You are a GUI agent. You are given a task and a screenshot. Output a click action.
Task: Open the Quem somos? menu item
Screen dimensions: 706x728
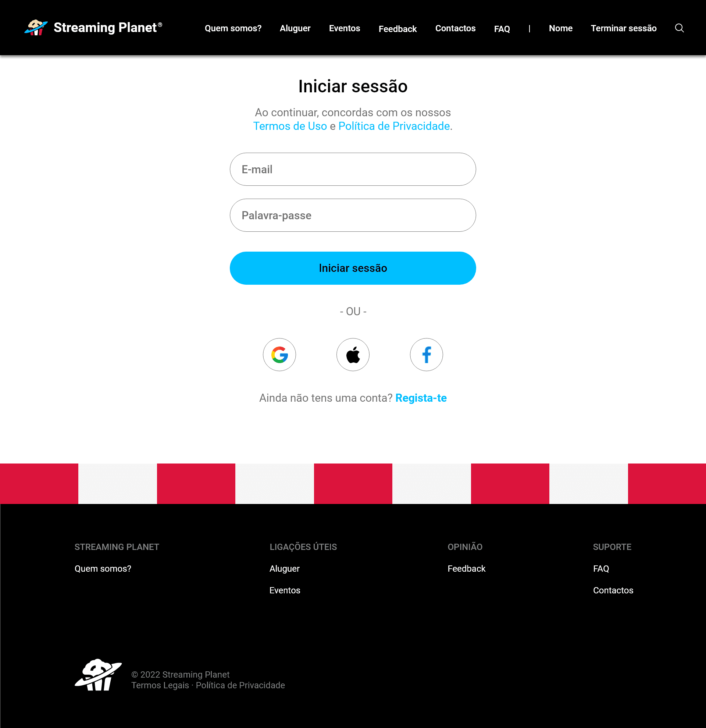tap(233, 28)
